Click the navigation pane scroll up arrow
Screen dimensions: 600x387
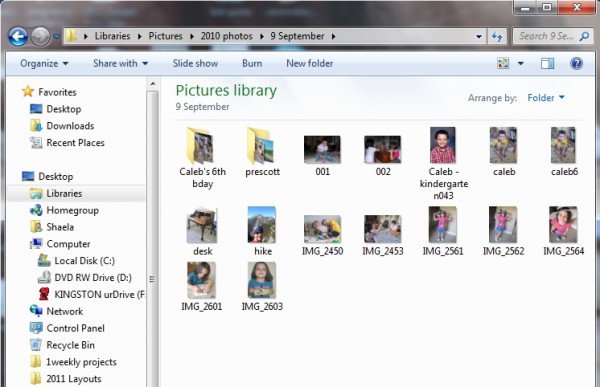coord(153,83)
